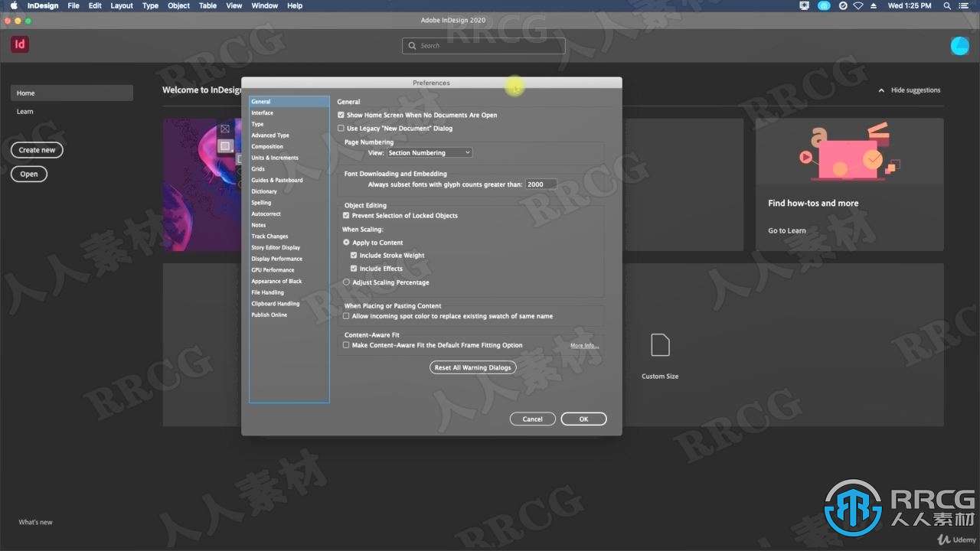Select Units & Increments preferences category
This screenshot has width=980, height=551.
289,158
